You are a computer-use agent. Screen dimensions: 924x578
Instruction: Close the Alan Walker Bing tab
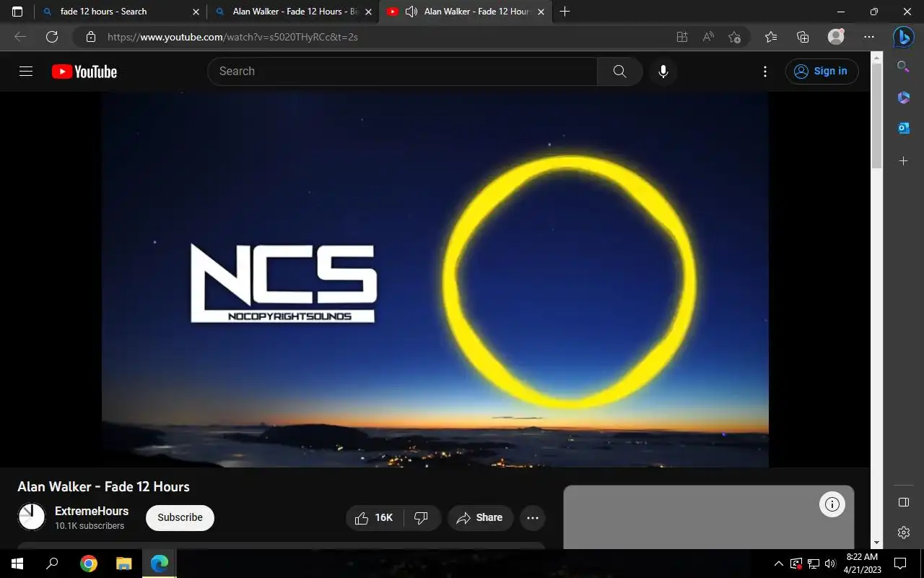pos(369,12)
